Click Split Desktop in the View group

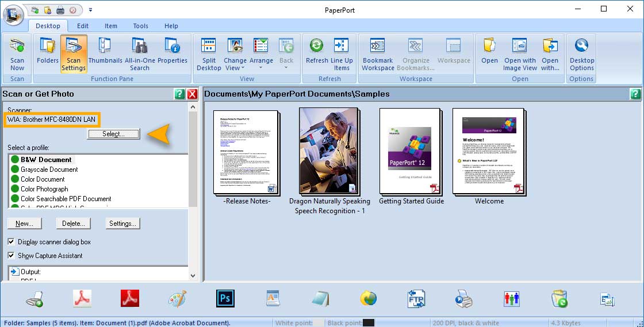click(x=209, y=54)
